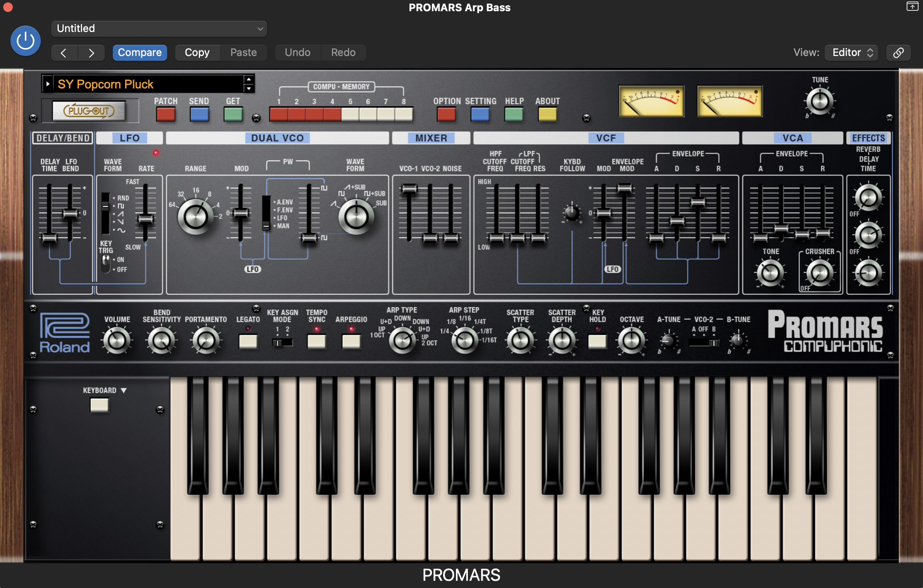
Task: Toggle the KEY HOLD button
Action: point(597,342)
